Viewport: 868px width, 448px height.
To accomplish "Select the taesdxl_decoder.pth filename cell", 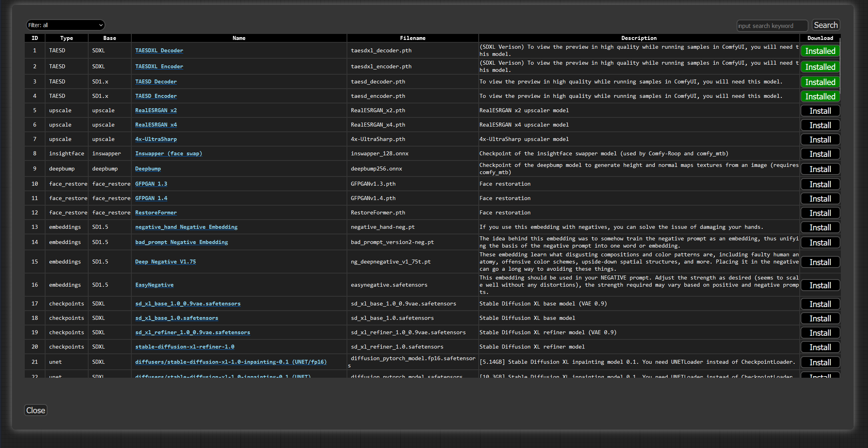I will pos(413,50).
